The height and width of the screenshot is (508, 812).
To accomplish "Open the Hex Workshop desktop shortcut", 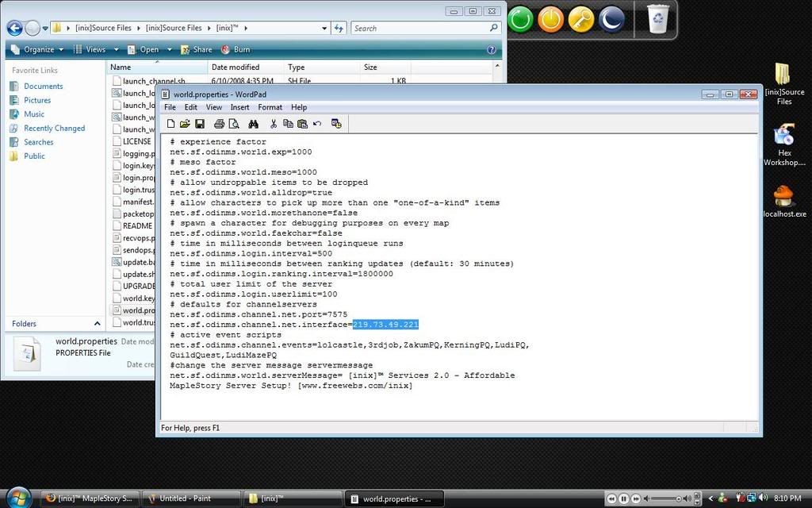I will [x=784, y=144].
